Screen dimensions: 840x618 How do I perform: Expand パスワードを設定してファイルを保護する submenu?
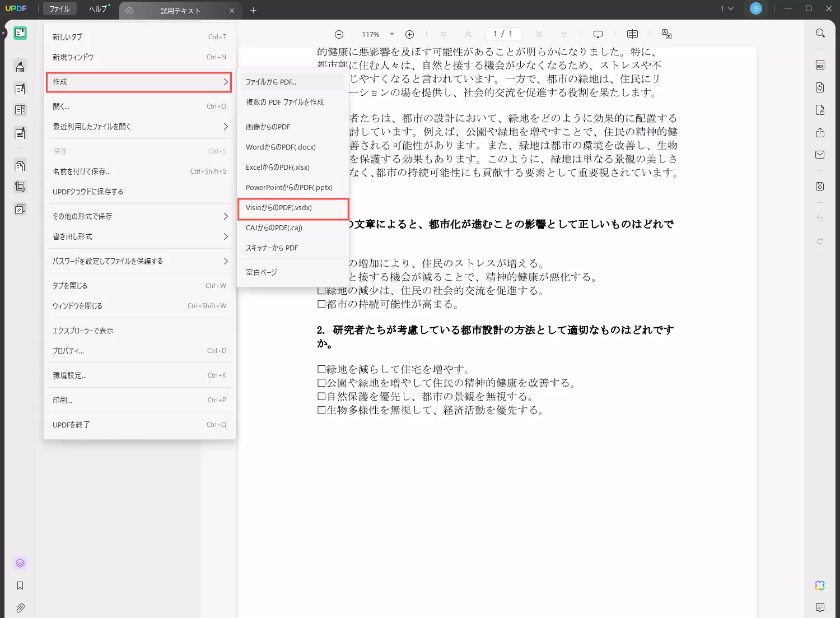[140, 261]
